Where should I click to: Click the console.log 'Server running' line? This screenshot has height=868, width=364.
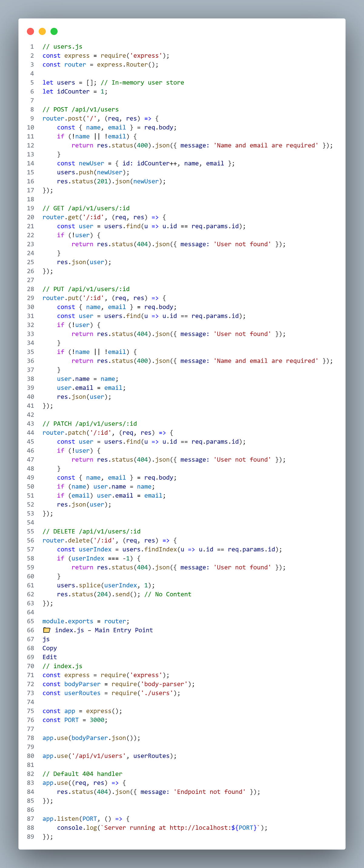pos(162,828)
